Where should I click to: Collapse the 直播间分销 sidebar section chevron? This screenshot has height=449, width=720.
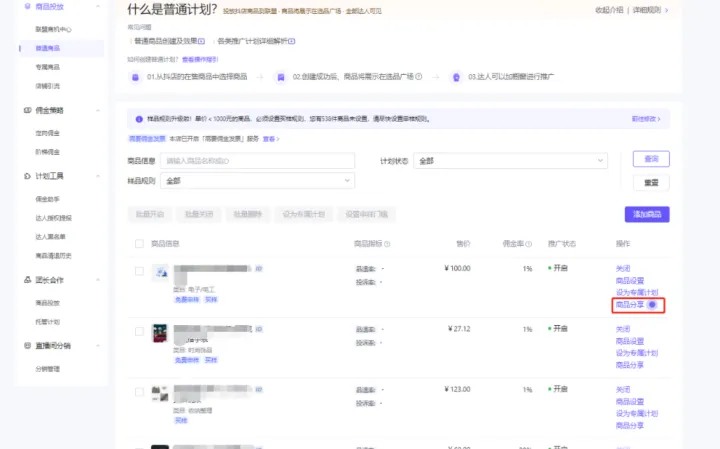click(x=98, y=346)
